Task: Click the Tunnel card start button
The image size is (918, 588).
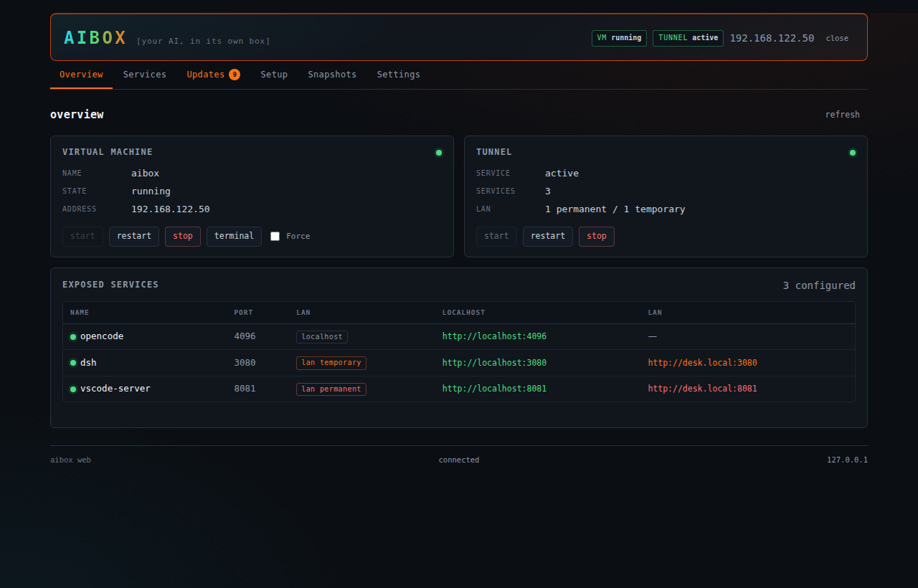Action: pos(496,237)
